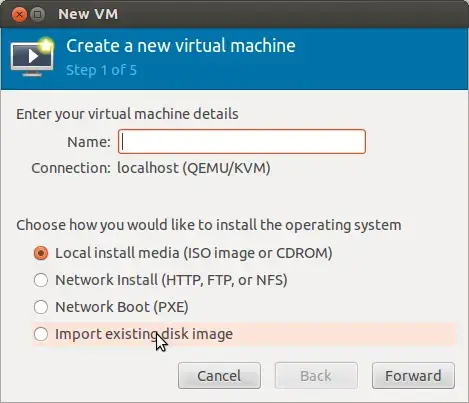Click the virtual machine monitor icon

point(32,58)
